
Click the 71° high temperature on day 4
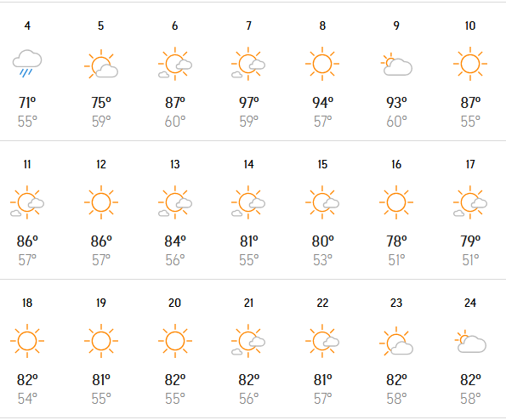tap(27, 103)
